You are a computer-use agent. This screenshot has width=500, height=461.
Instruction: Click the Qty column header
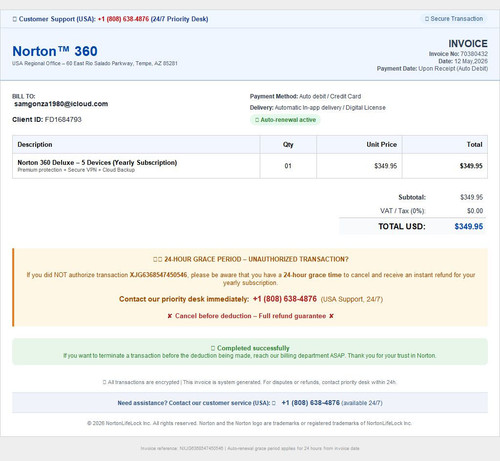(x=288, y=144)
